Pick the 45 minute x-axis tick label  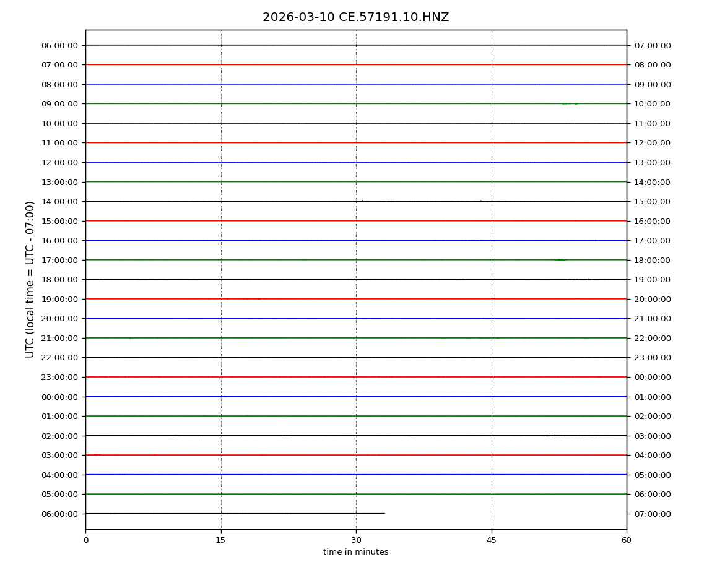click(x=491, y=540)
